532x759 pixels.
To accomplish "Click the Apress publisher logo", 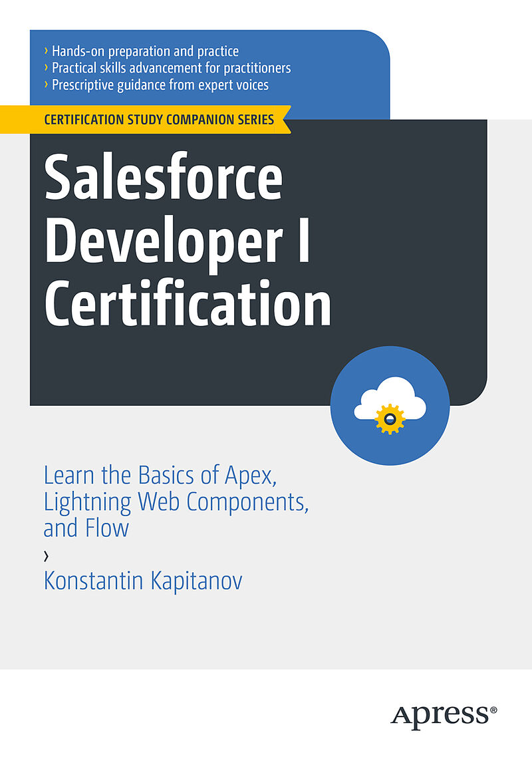I will [x=439, y=715].
